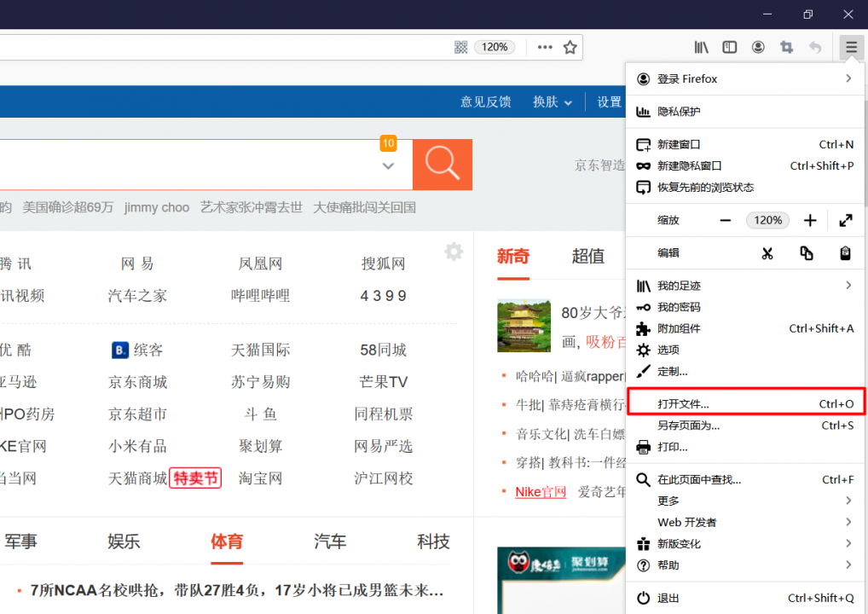
Task: Open the 缤客 Booking link
Action: click(137, 350)
